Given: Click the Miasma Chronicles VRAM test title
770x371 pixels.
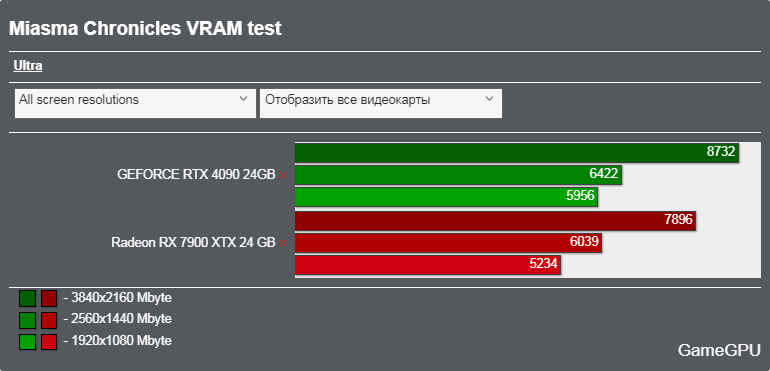Looking at the screenshot, I should click(145, 29).
